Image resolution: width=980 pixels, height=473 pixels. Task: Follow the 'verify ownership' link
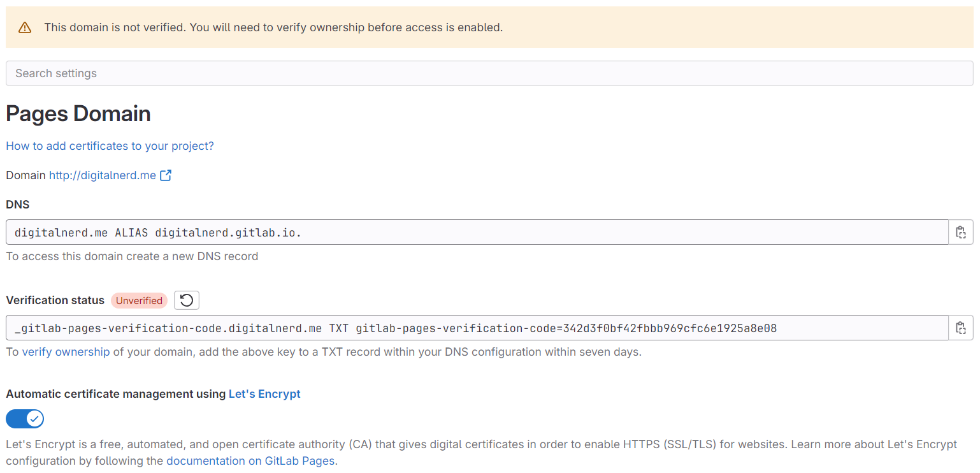(66, 352)
